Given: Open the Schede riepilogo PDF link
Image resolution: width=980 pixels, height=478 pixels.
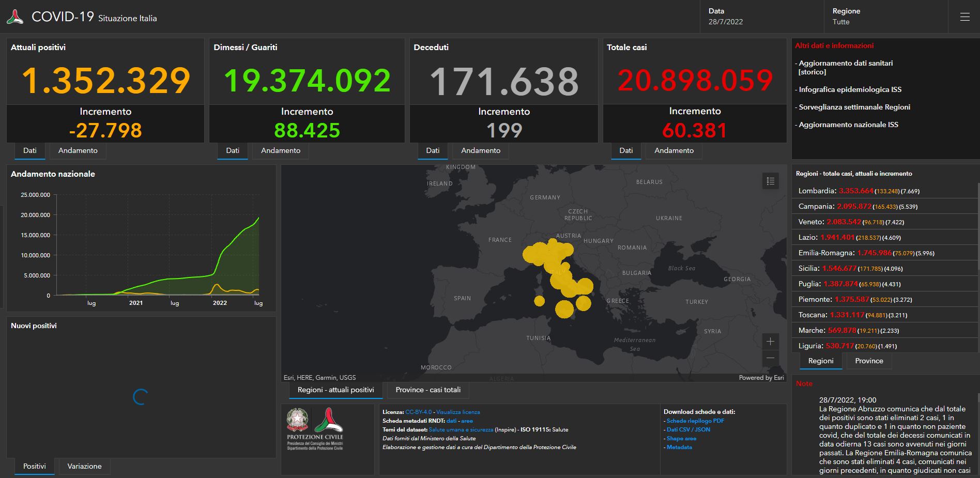Looking at the screenshot, I should pyautogui.click(x=696, y=421).
